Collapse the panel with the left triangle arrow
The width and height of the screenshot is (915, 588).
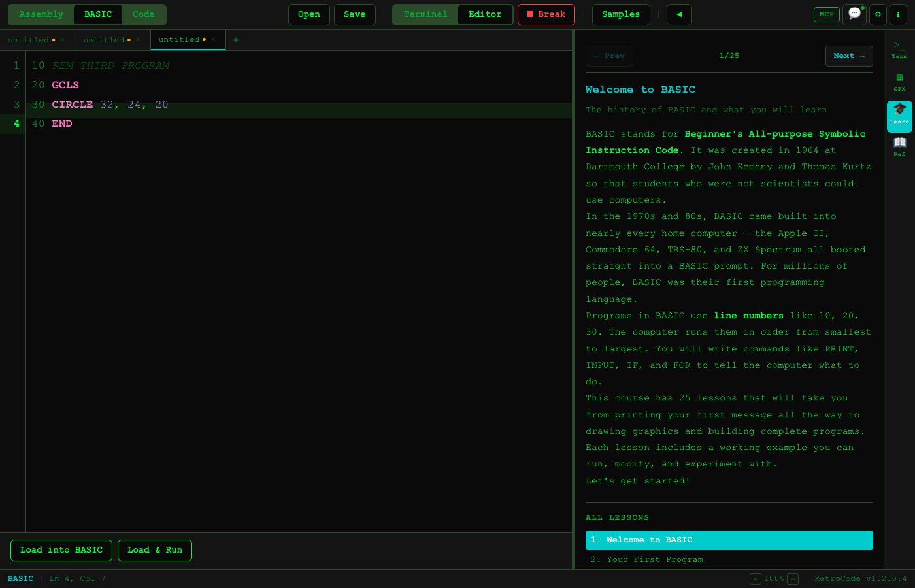679,14
